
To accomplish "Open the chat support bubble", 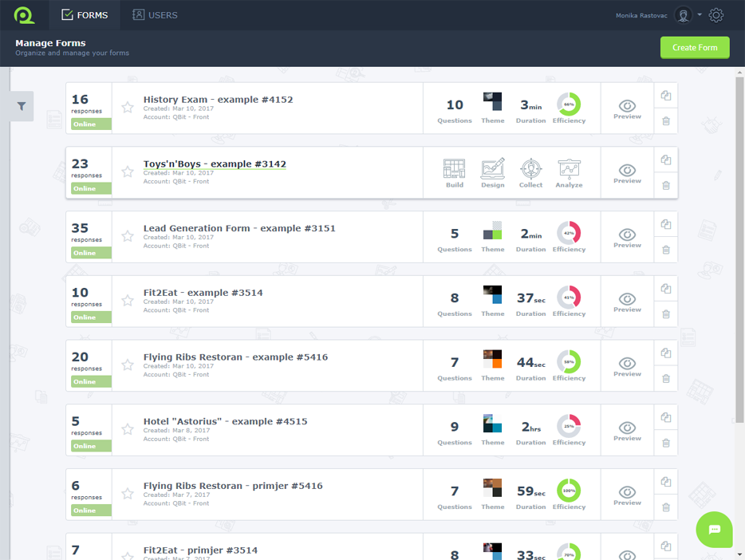I will tap(714, 530).
